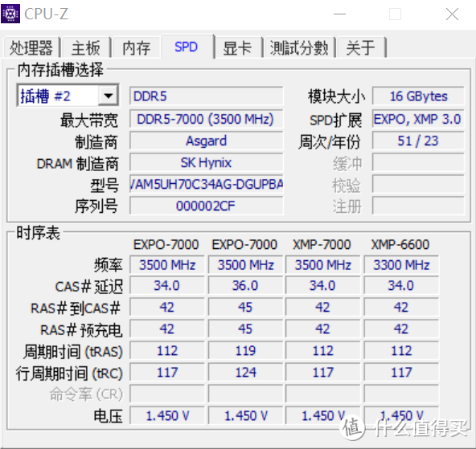
Task: Click the 124 tRC cell
Action: (245, 373)
